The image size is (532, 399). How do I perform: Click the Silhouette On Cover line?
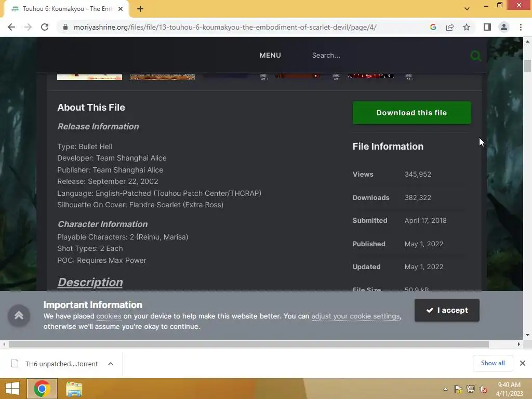[x=140, y=205]
